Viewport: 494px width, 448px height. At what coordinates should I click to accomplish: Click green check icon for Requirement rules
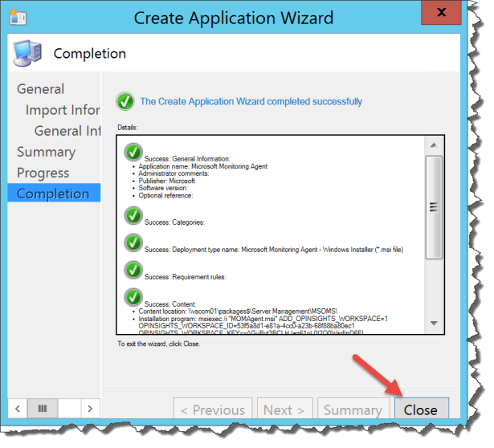(133, 270)
